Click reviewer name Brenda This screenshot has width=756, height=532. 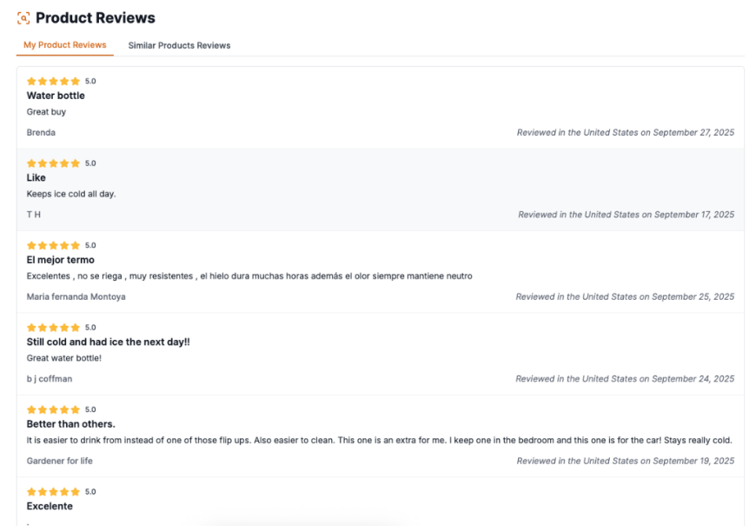tap(41, 133)
